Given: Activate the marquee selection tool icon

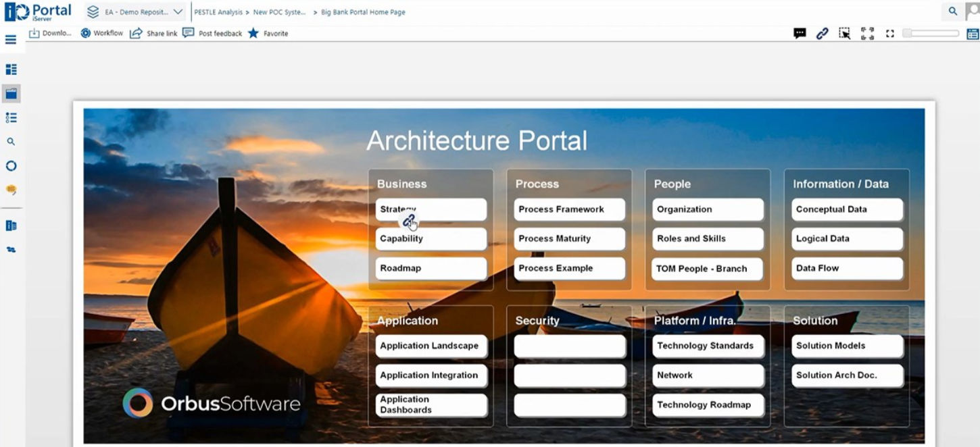Looking at the screenshot, I should coord(845,33).
